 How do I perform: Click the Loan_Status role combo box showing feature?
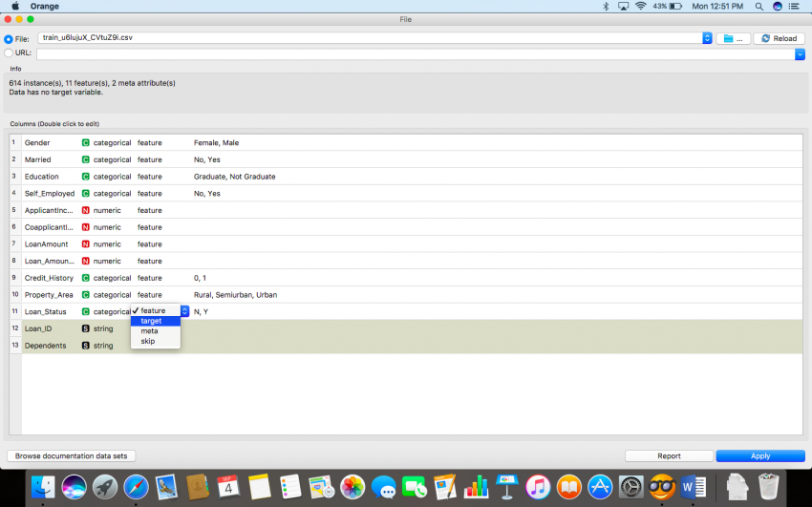pos(160,311)
